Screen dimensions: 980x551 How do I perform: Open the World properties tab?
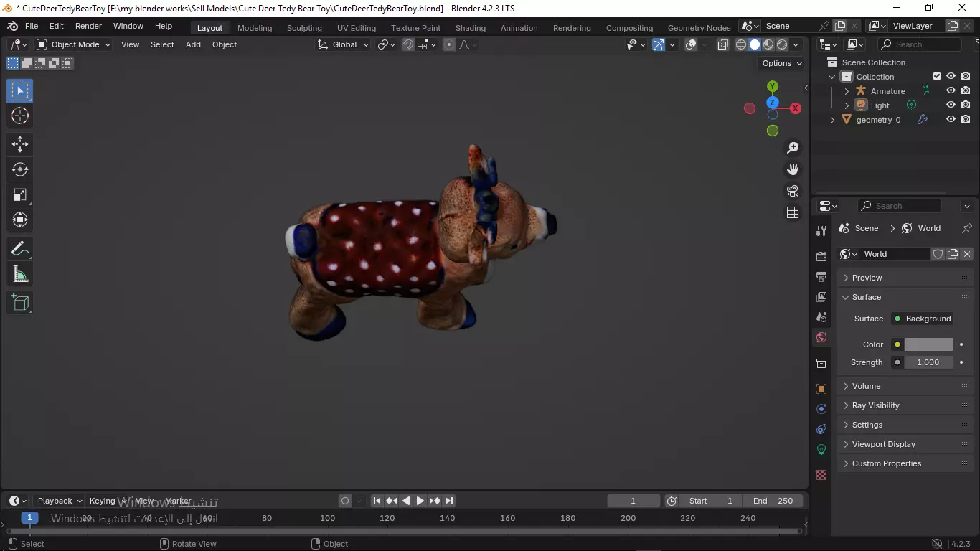(821, 337)
